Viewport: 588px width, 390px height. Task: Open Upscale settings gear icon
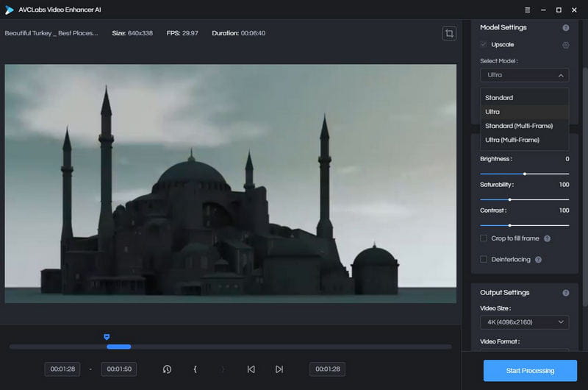coord(565,45)
